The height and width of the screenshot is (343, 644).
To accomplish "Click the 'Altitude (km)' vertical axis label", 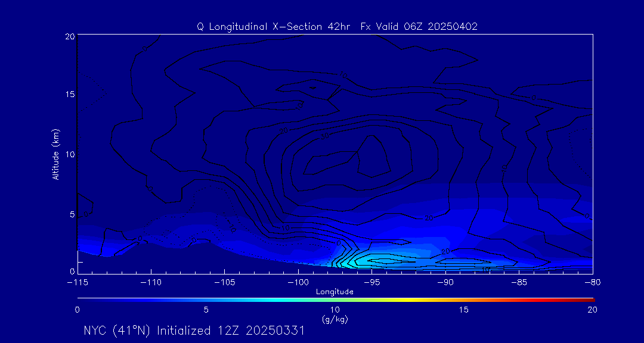I will [x=55, y=154].
